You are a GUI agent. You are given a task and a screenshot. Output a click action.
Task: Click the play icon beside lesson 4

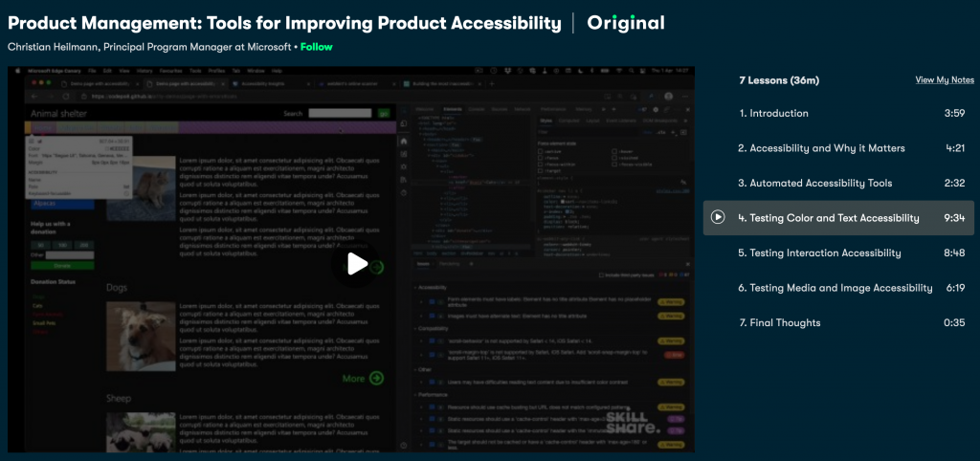click(718, 217)
